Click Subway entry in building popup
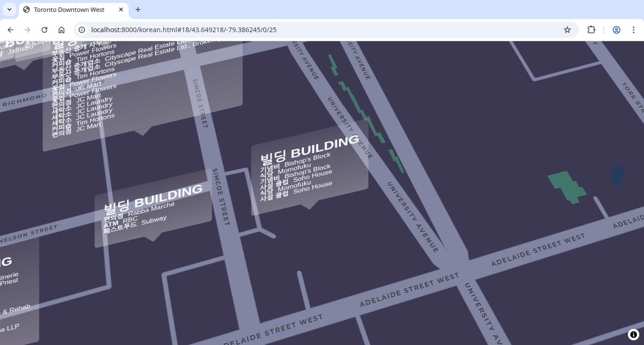The height and width of the screenshot is (345, 644). coord(155,221)
